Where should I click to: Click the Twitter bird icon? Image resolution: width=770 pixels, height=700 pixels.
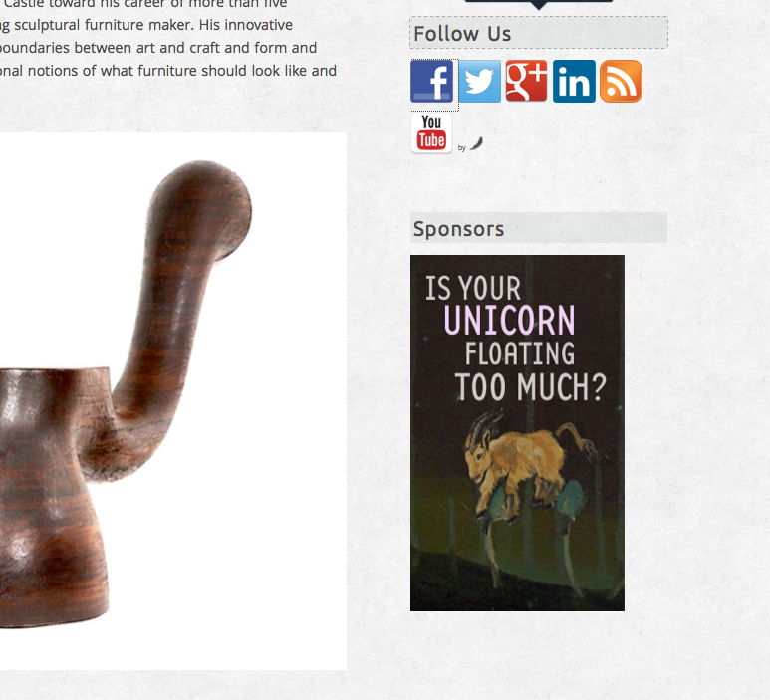click(x=480, y=81)
